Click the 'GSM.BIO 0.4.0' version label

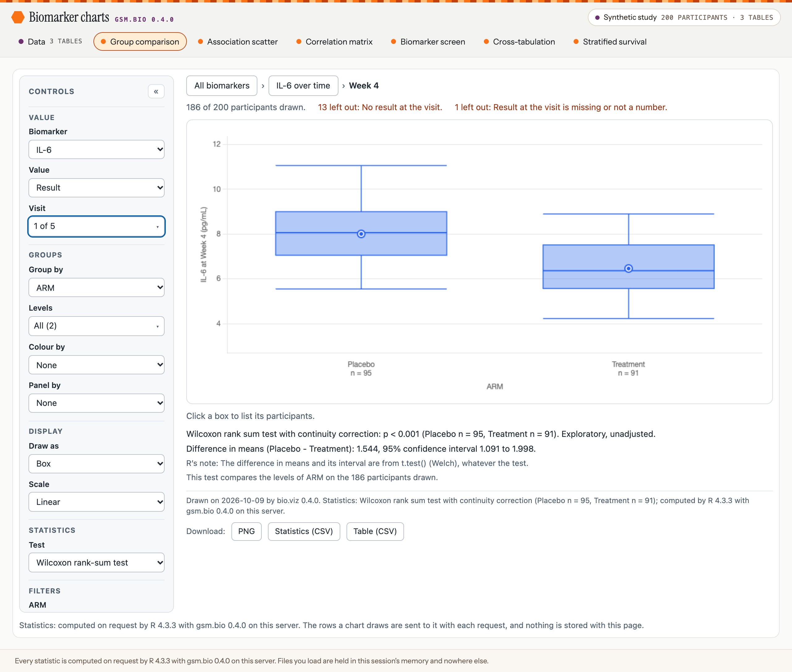(x=144, y=19)
